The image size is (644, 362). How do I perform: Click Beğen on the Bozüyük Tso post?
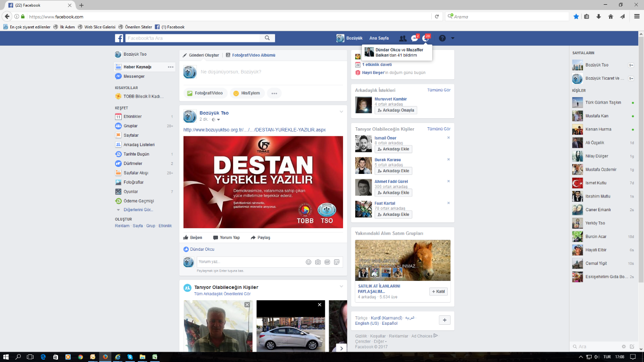pos(193,238)
